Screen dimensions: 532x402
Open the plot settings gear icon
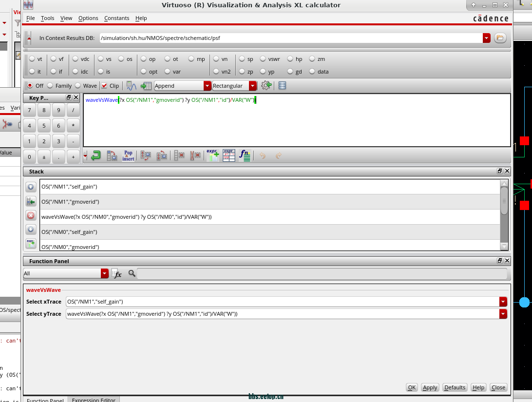266,85
